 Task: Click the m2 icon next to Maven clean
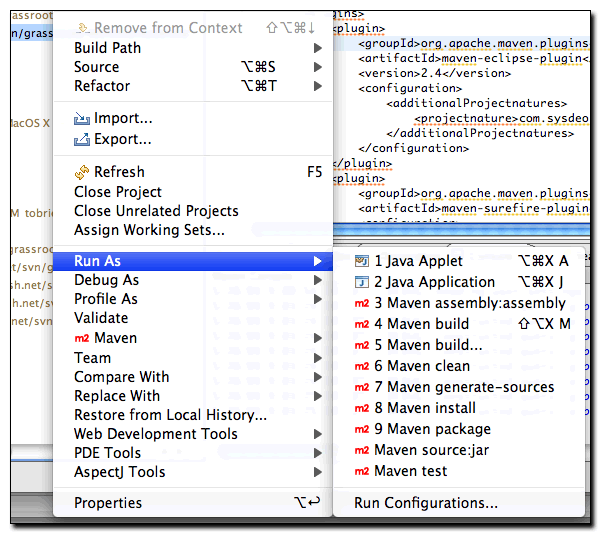pyautogui.click(x=362, y=366)
